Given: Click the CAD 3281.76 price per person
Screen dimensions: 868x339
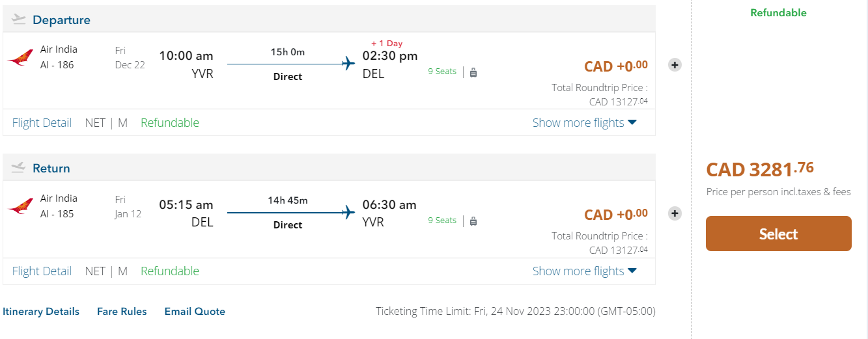Looking at the screenshot, I should [760, 170].
